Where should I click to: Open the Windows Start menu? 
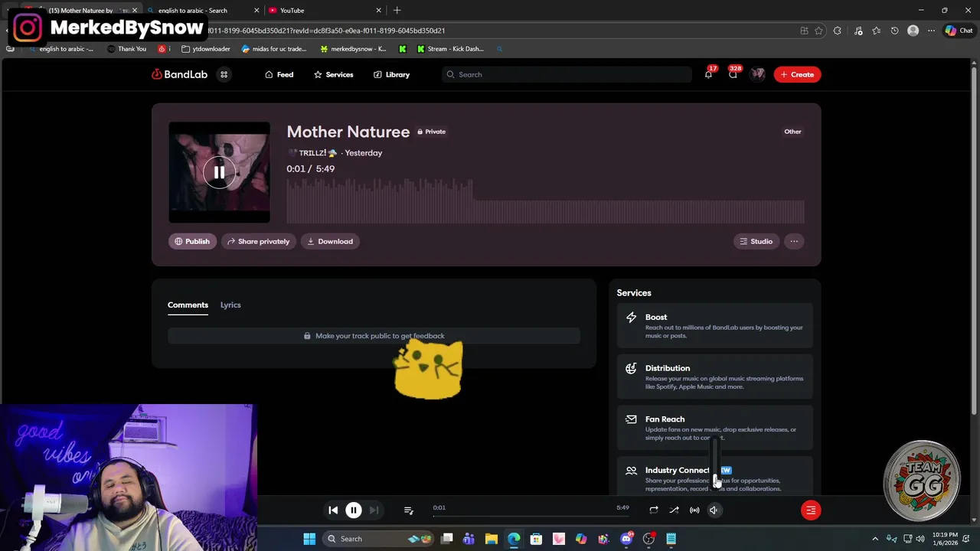pyautogui.click(x=309, y=539)
